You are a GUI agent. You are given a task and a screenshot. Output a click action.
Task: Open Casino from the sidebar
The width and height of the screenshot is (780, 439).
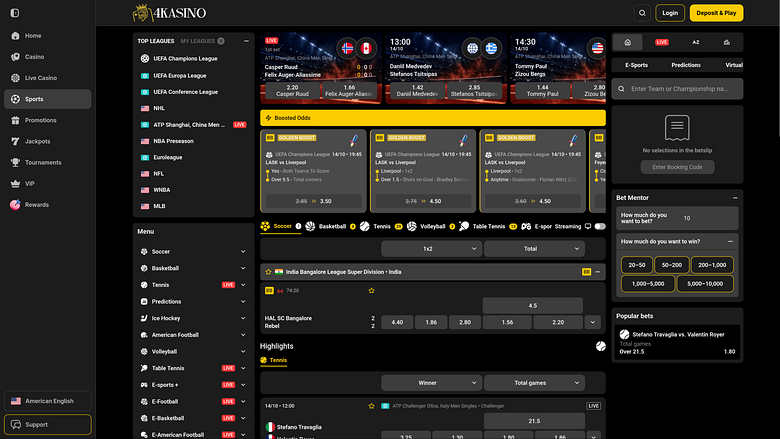(x=48, y=57)
